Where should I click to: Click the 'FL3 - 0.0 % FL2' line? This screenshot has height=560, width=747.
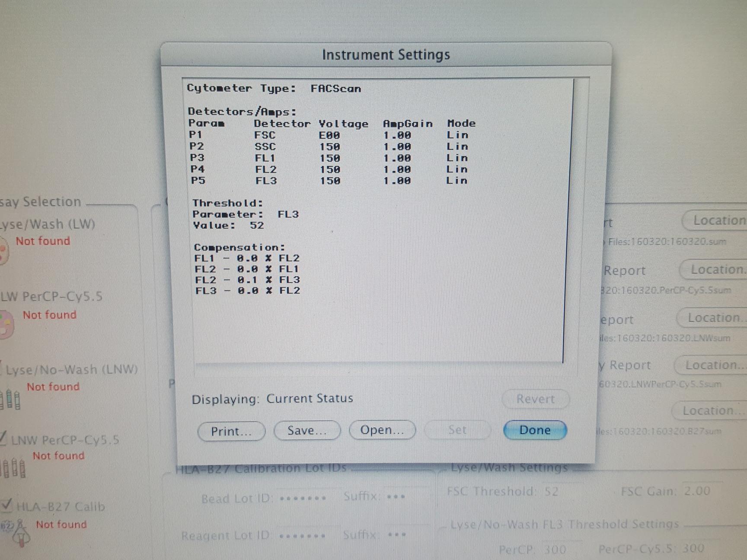click(x=248, y=291)
